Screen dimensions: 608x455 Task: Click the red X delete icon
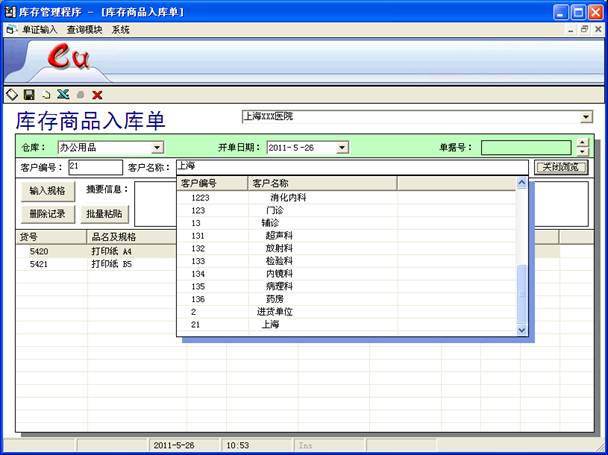97,94
